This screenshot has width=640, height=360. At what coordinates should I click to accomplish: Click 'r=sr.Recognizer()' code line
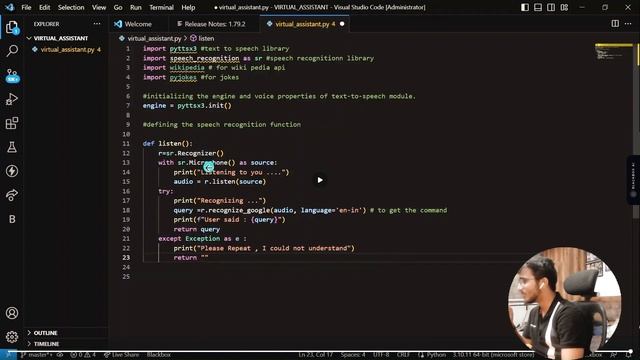191,153
